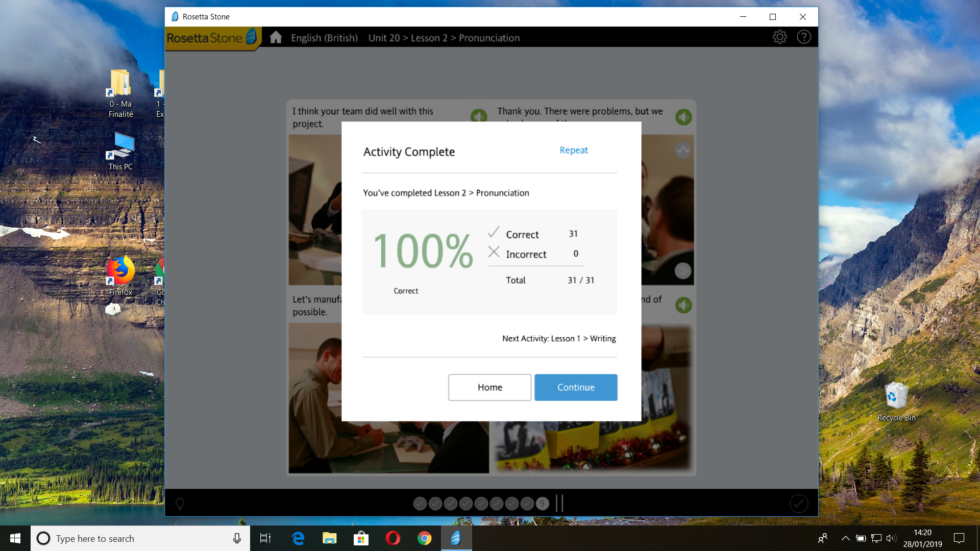The height and width of the screenshot is (551, 980).
Task: Play audio for the bottom-right phrase ending 'nd of'
Action: (683, 305)
